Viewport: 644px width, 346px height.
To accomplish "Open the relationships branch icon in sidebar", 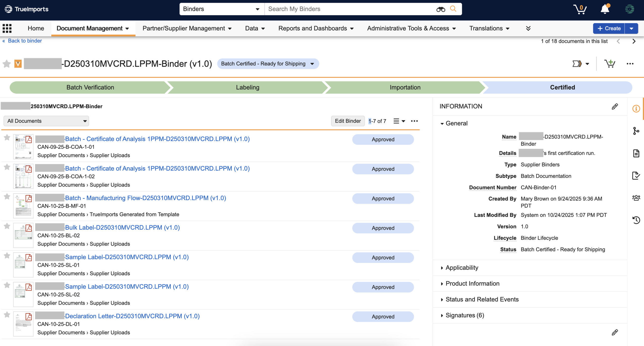I will [636, 131].
